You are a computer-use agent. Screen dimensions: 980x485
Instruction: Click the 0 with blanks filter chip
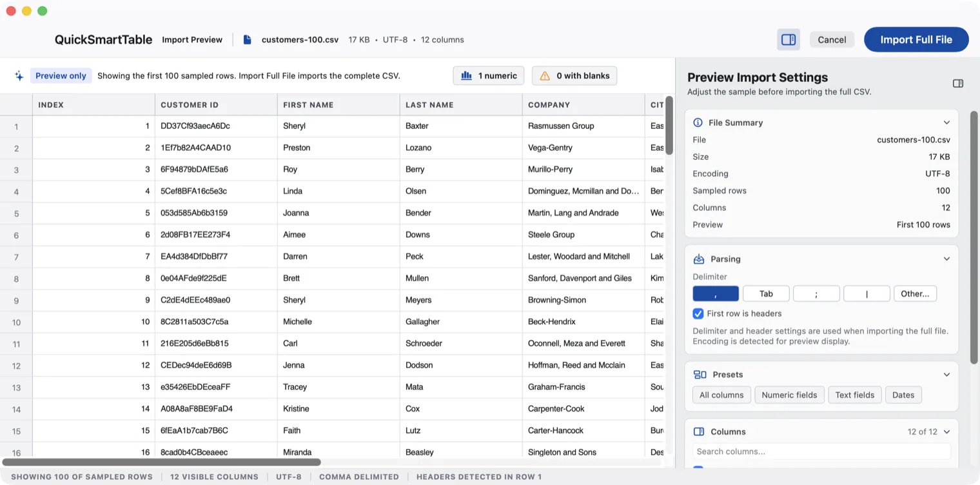point(574,75)
